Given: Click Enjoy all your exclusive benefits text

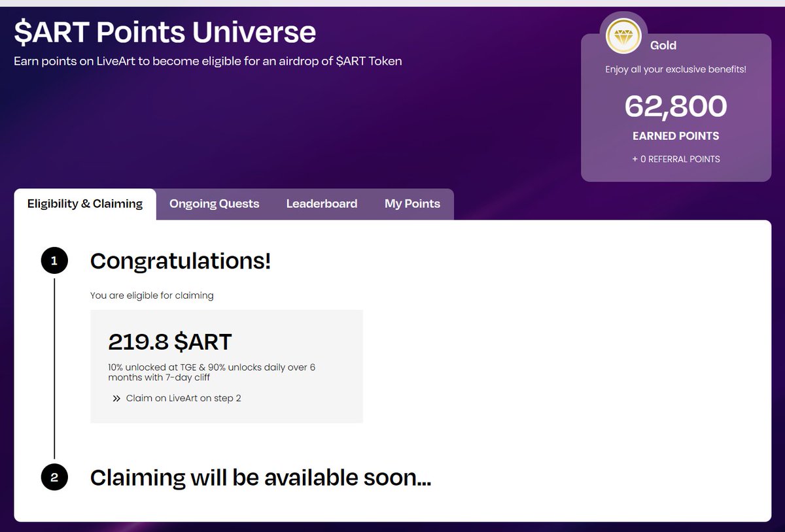Looking at the screenshot, I should coord(676,69).
